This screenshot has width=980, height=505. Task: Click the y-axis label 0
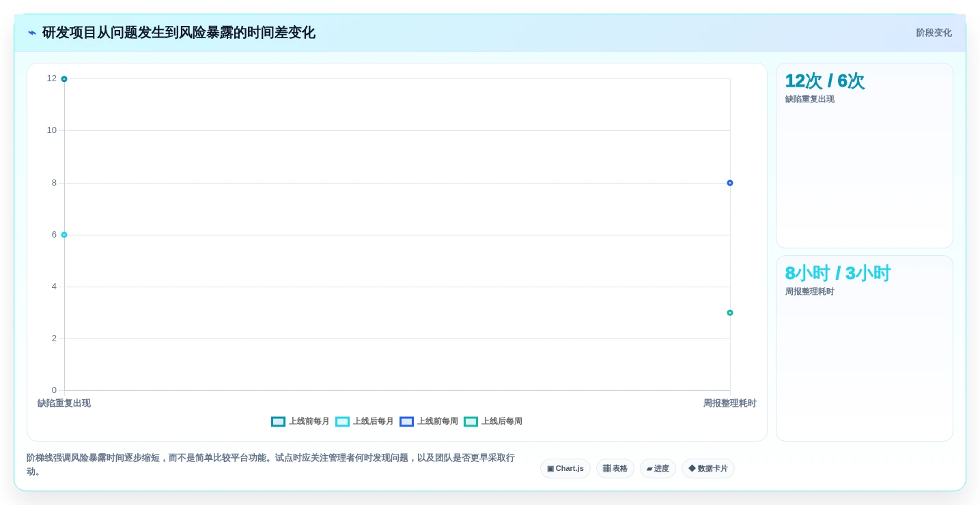[x=54, y=390]
